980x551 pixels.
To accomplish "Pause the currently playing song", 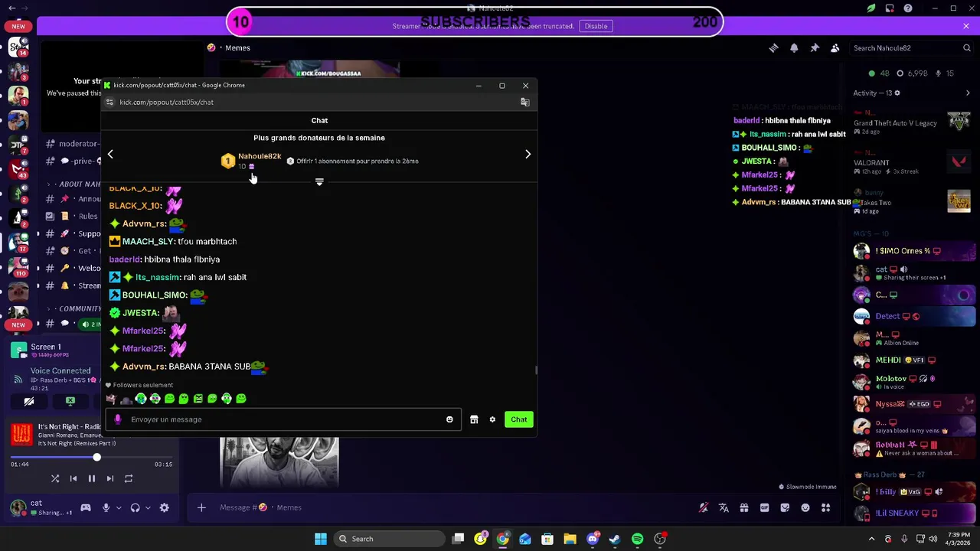I will click(x=91, y=479).
